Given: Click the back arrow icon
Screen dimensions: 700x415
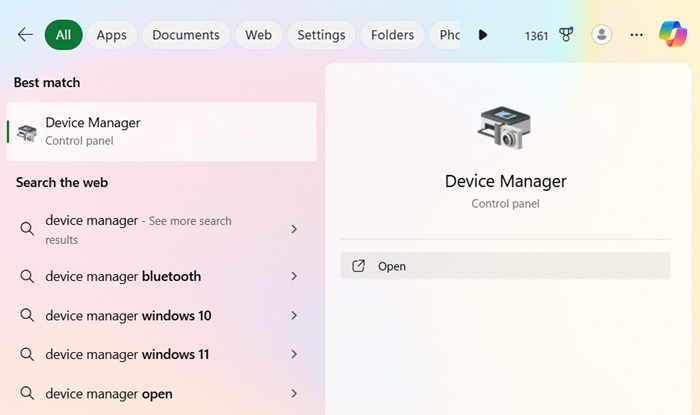Looking at the screenshot, I should tap(25, 34).
